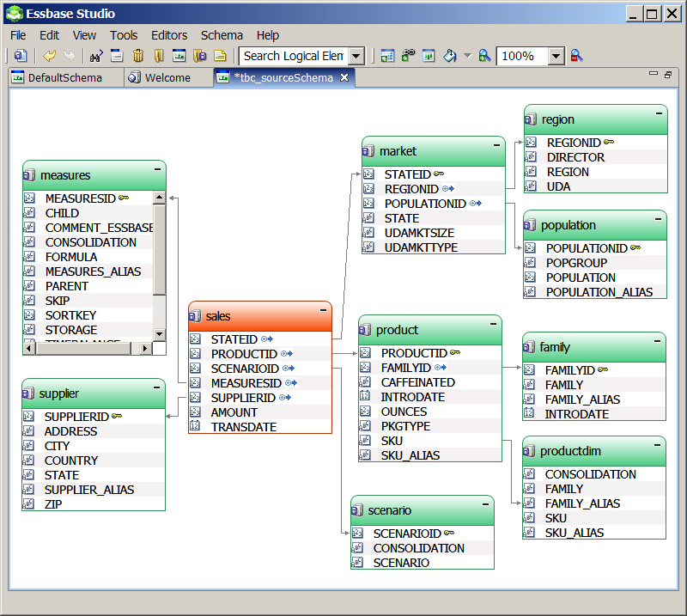Switch to the Welcome tab
Viewport: 687px width, 616px height.
(x=167, y=77)
